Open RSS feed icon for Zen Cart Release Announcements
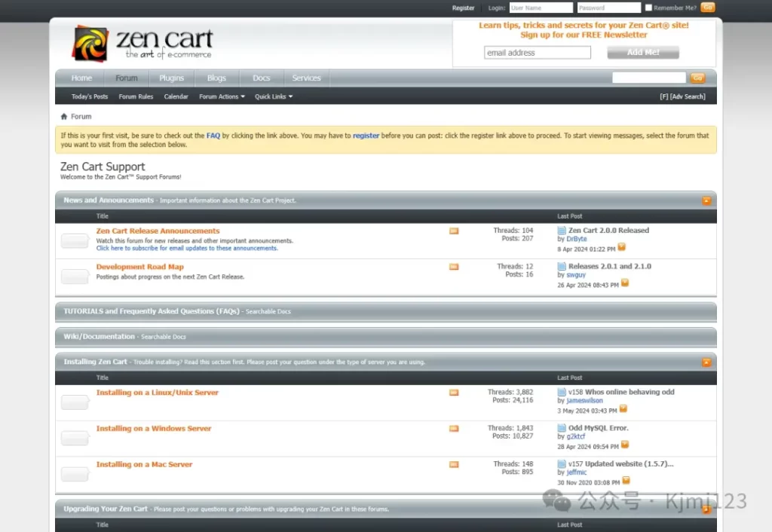Image resolution: width=772 pixels, height=532 pixels. (x=454, y=231)
